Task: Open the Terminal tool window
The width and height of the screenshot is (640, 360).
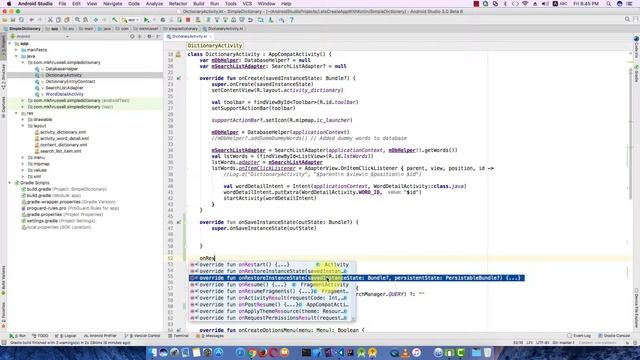Action: click(178, 336)
